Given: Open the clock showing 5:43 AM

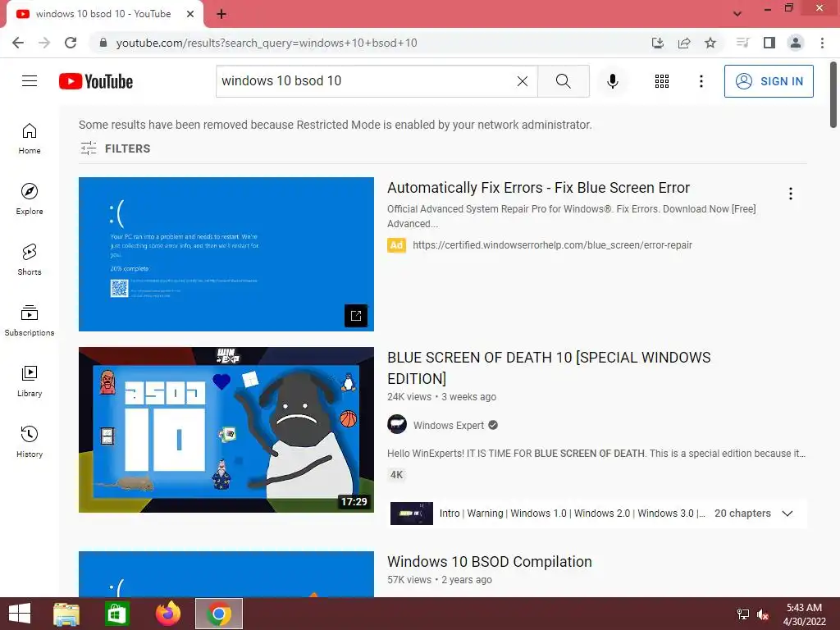Looking at the screenshot, I should [804, 614].
